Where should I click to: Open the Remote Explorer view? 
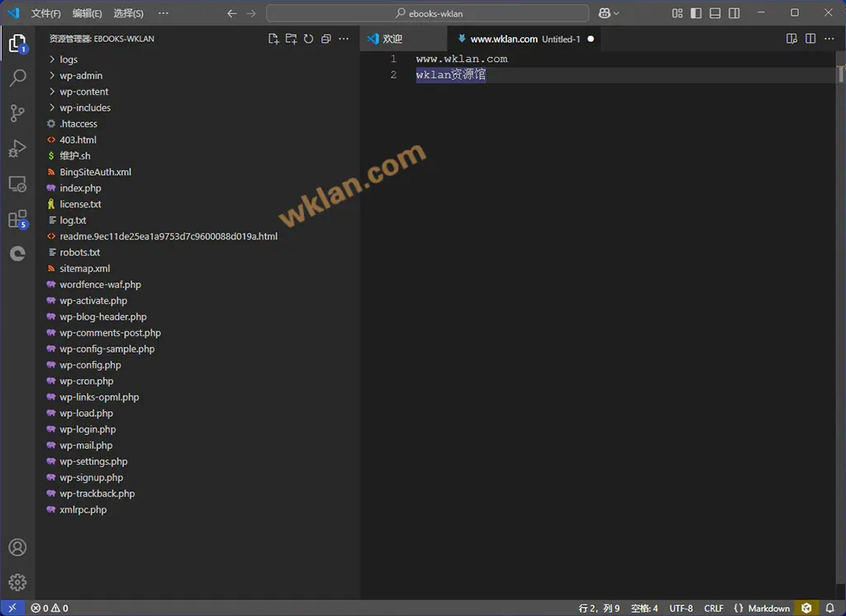[17, 184]
